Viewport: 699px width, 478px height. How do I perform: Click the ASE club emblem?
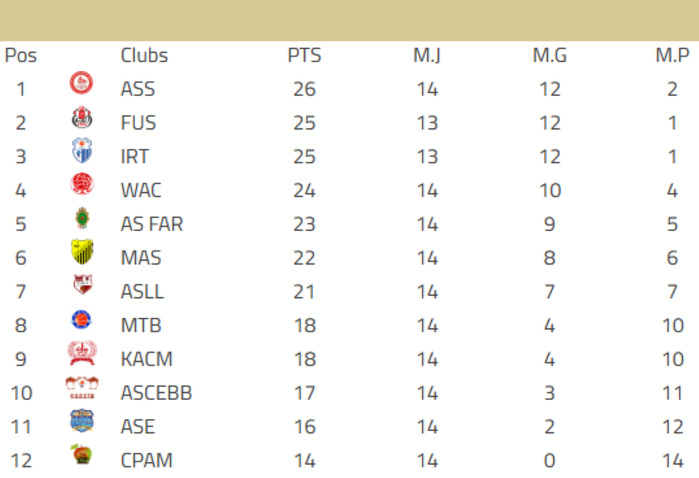click(x=81, y=422)
